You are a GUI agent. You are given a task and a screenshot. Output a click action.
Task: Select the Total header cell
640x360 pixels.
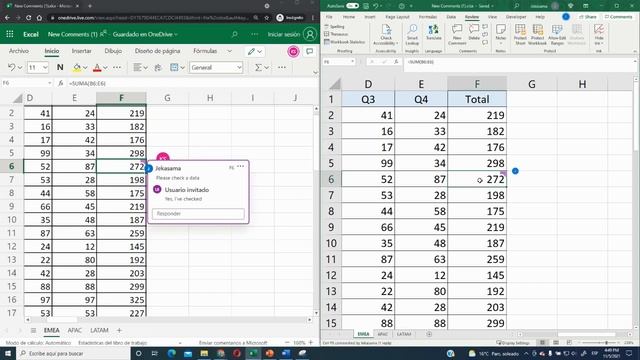[x=477, y=99]
